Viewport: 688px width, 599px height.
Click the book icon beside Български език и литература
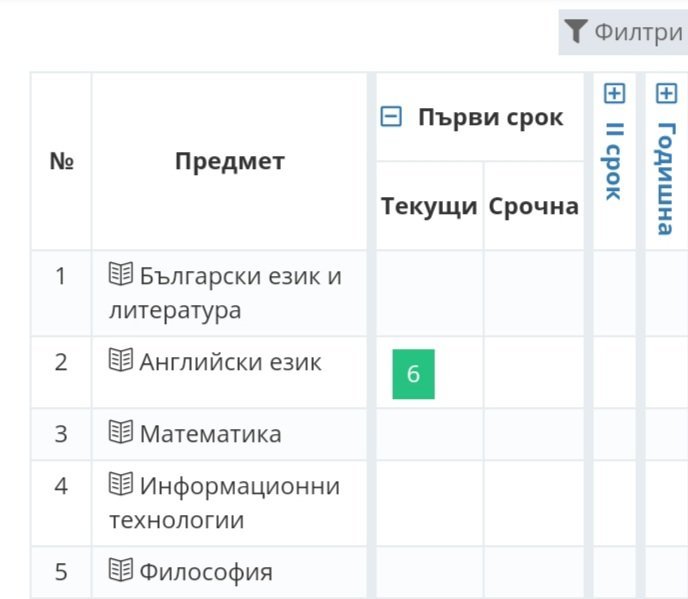(121, 274)
